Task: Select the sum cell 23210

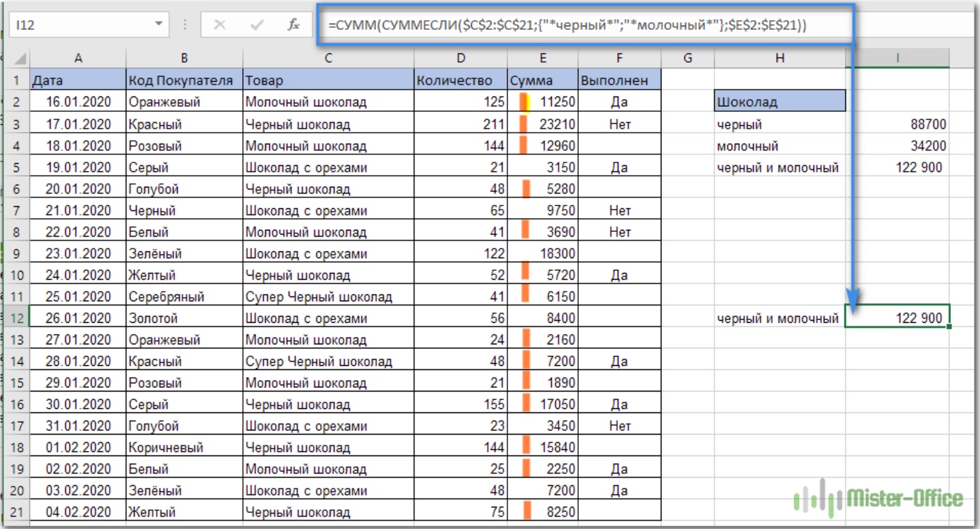Action: (x=543, y=124)
